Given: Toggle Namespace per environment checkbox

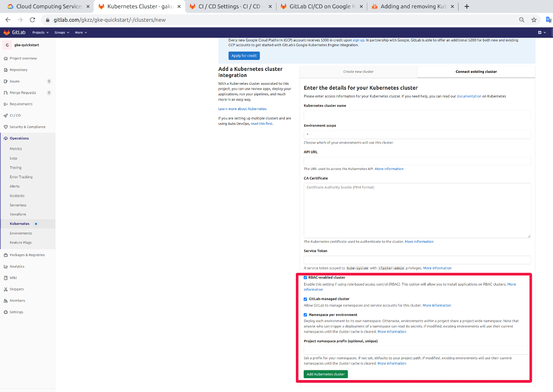Looking at the screenshot, I should click(306, 315).
